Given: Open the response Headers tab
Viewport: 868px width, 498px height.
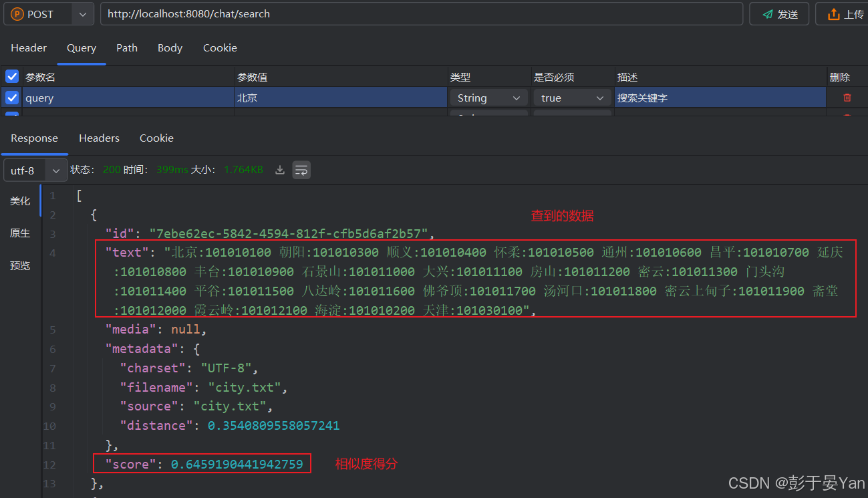Looking at the screenshot, I should click(x=99, y=138).
